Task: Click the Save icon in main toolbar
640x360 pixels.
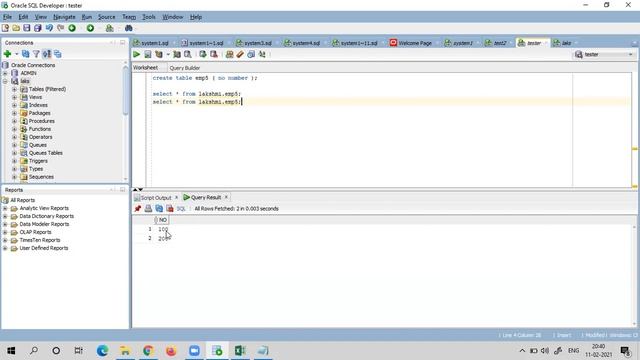Action: coord(27,28)
